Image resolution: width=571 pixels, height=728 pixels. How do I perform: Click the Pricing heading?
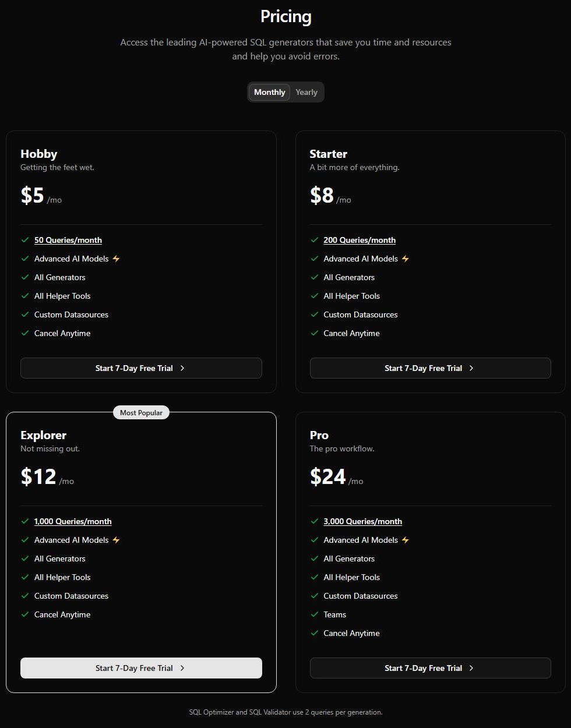coord(285,17)
